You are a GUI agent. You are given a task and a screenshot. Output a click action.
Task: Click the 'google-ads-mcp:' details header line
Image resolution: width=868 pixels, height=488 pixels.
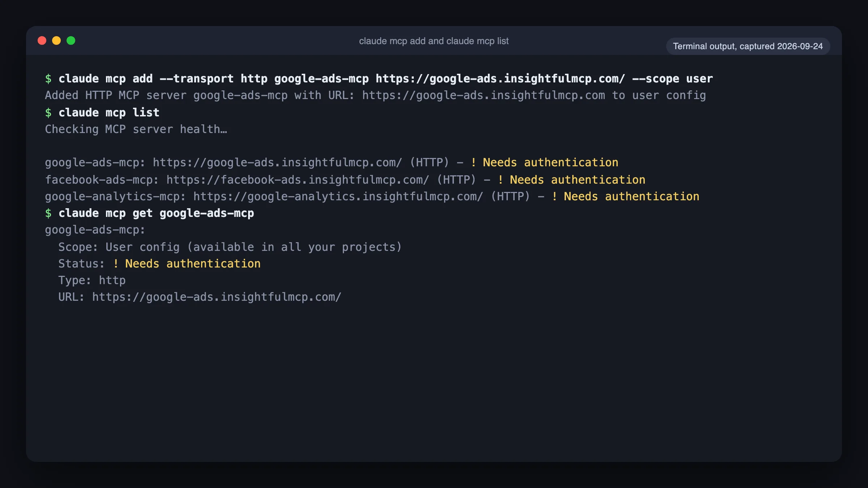[x=95, y=230]
